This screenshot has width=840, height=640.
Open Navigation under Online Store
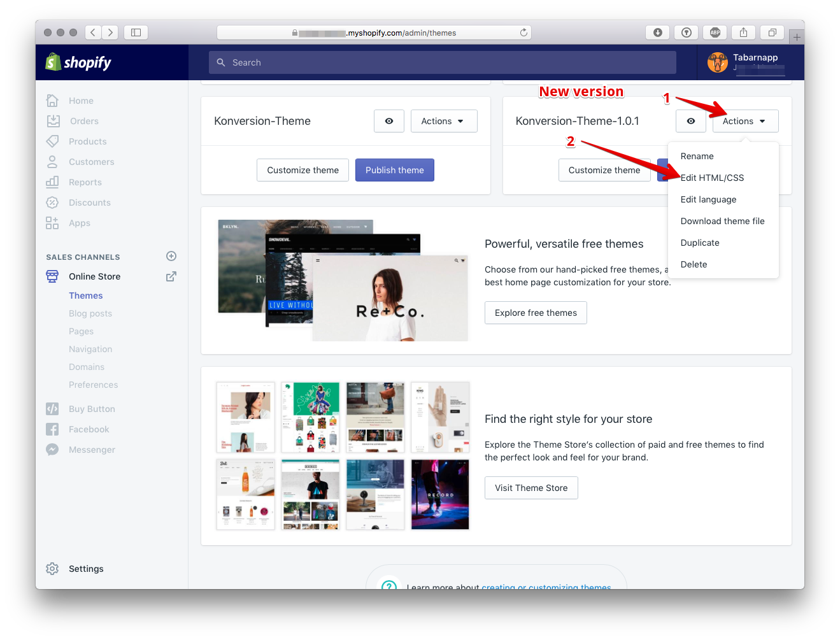[90, 349]
